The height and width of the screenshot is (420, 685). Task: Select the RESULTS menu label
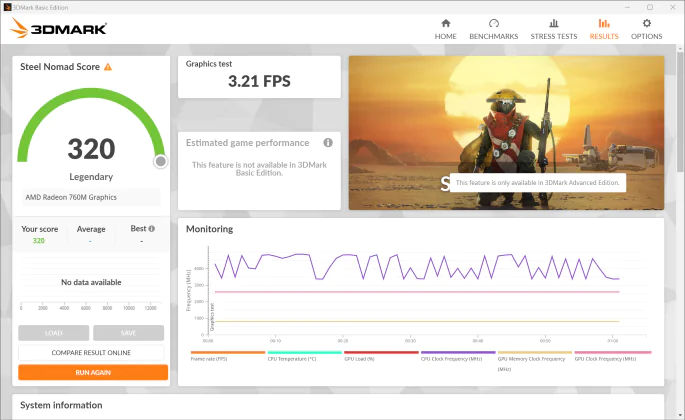coord(604,36)
